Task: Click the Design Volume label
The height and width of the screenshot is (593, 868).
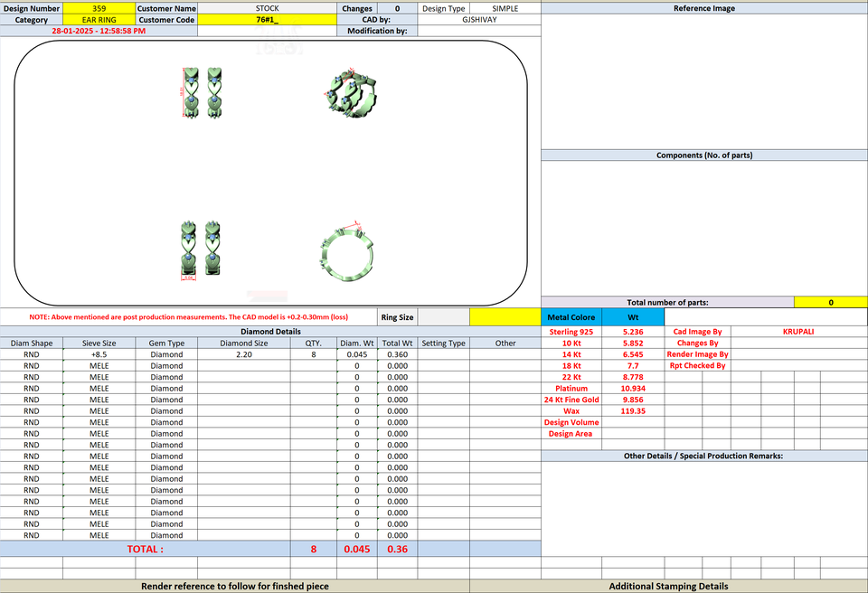Action: click(x=571, y=422)
